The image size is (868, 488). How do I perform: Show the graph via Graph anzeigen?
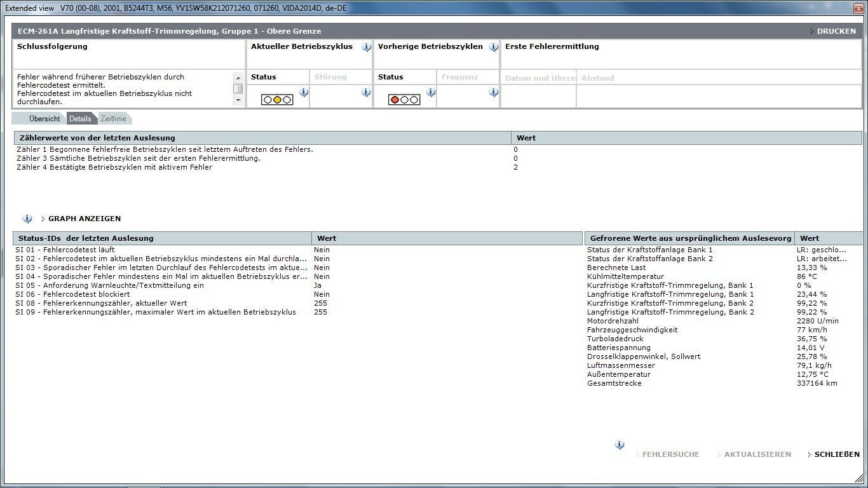click(x=84, y=219)
